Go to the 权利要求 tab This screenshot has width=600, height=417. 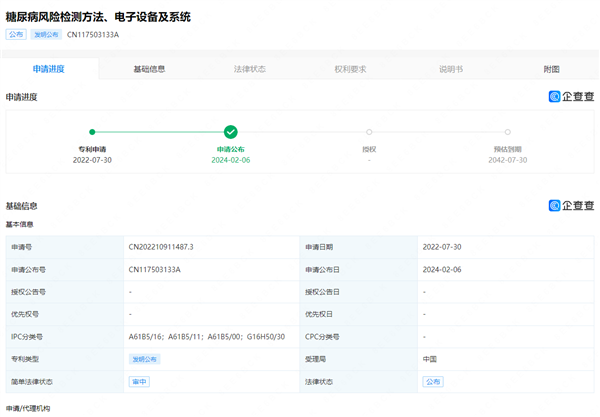point(350,69)
